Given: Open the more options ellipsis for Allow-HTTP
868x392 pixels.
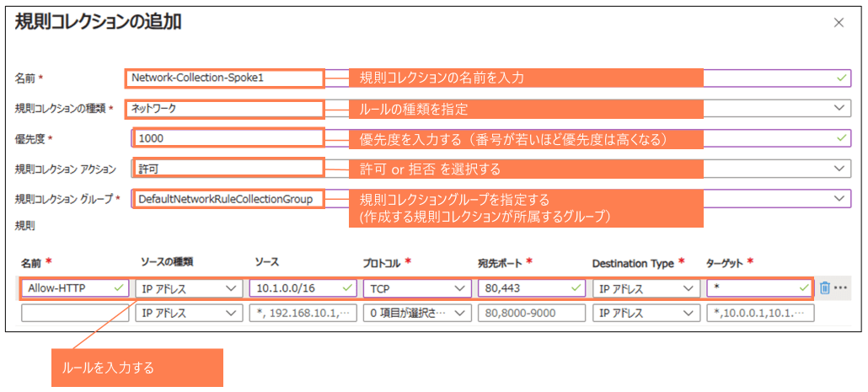Looking at the screenshot, I should point(840,288).
